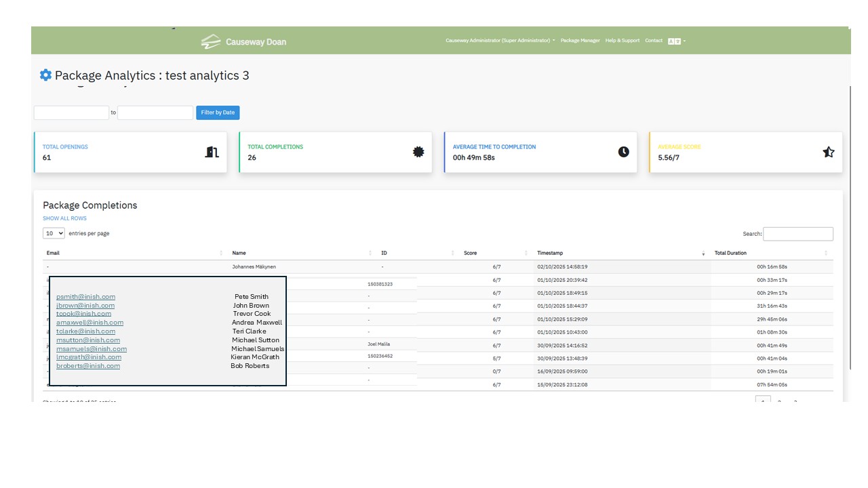Image resolution: width=868 pixels, height=488 pixels.
Task: Click the amaxwell@inish.com email link
Action: [90, 323]
